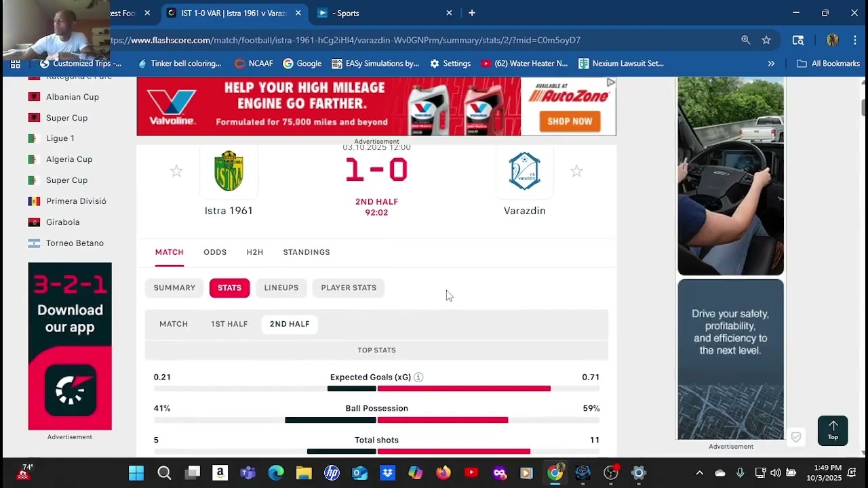Click the Varazdin club logo
Screen dimensions: 868x488
524,171
